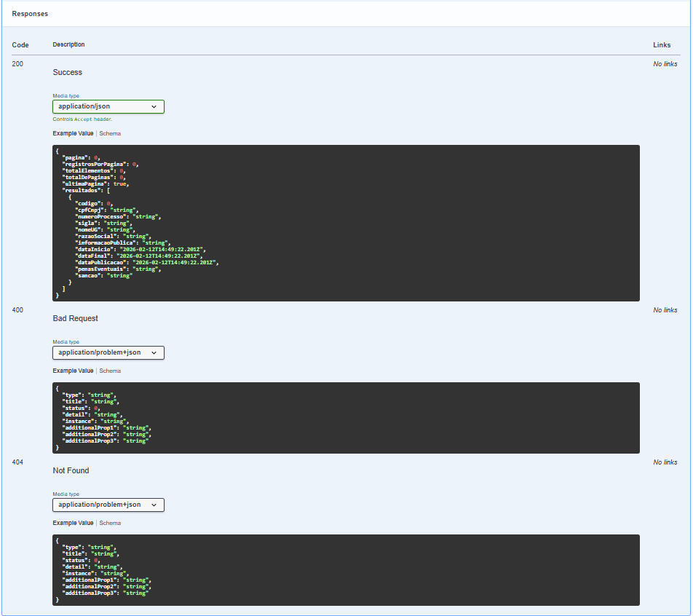Image resolution: width=693 pixels, height=616 pixels.
Task: Click "instance" line in Bad Request example
Action: pyautogui.click(x=95, y=422)
